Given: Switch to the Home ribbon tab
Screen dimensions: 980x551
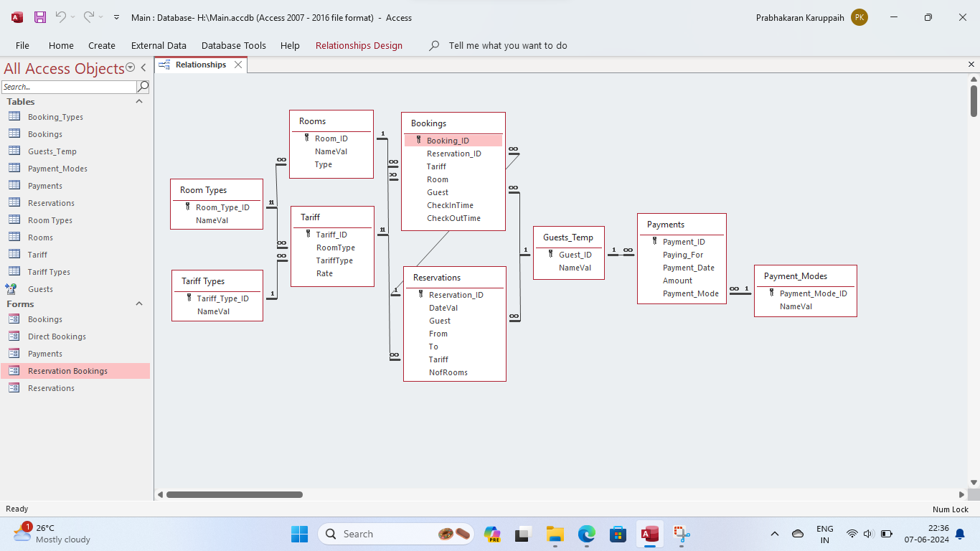Looking at the screenshot, I should (x=61, y=45).
